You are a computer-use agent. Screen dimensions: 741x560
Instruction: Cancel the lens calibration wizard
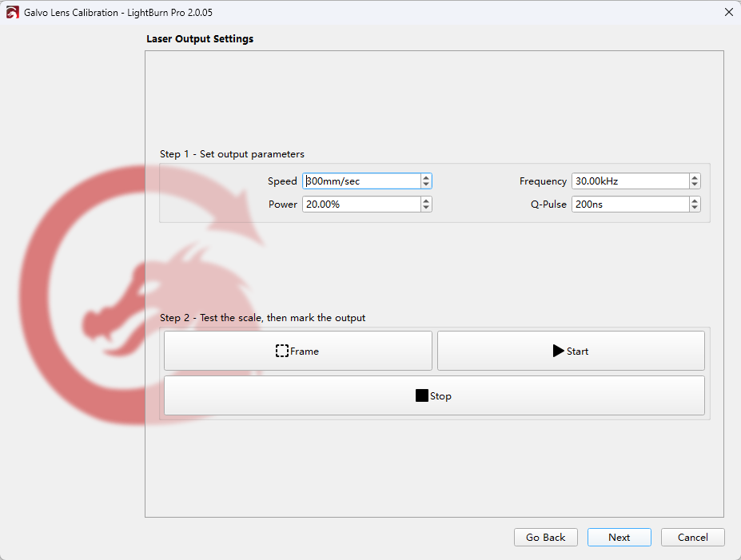click(x=692, y=538)
